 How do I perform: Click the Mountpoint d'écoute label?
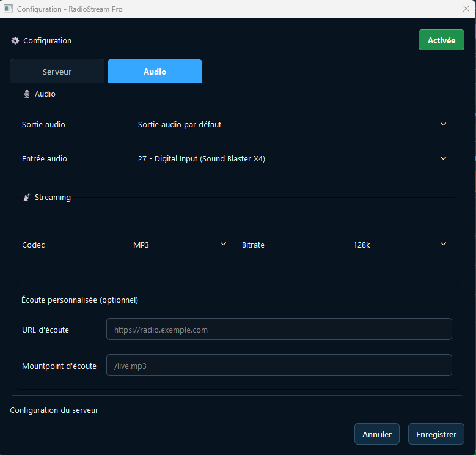(59, 366)
